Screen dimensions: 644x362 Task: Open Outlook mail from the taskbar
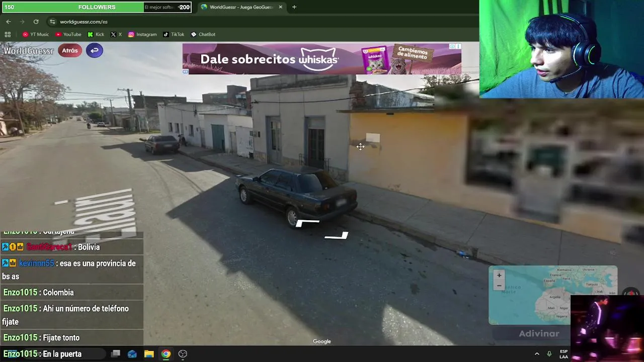tap(132, 354)
